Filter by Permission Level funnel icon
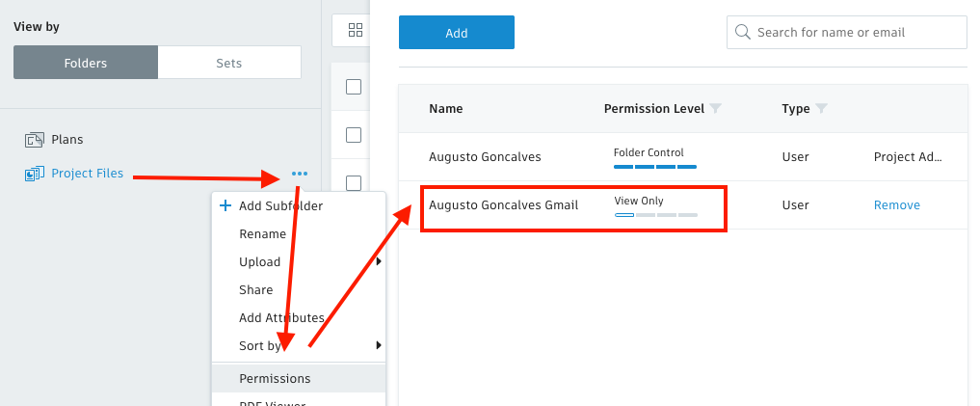 click(x=715, y=109)
